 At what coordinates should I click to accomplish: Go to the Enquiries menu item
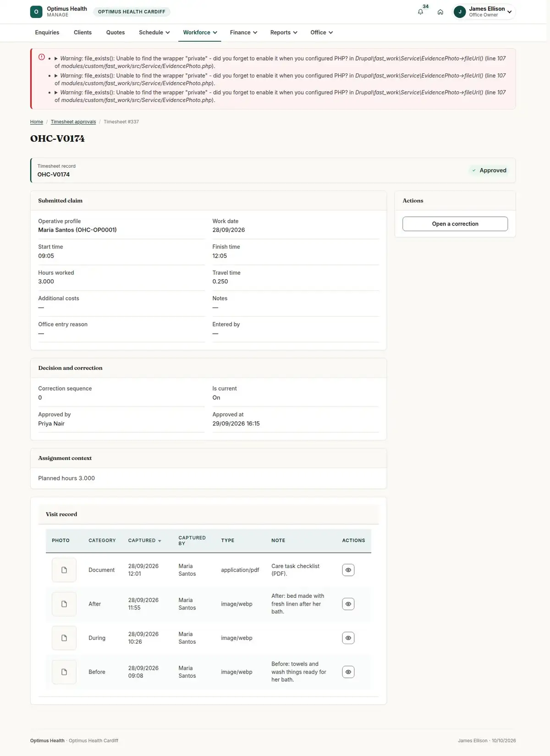tap(47, 33)
